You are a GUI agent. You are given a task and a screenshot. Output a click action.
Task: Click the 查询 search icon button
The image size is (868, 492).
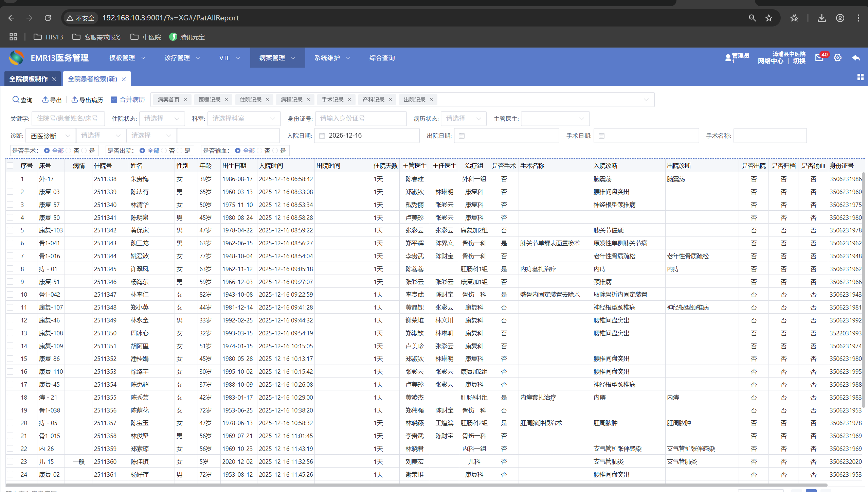(x=16, y=100)
